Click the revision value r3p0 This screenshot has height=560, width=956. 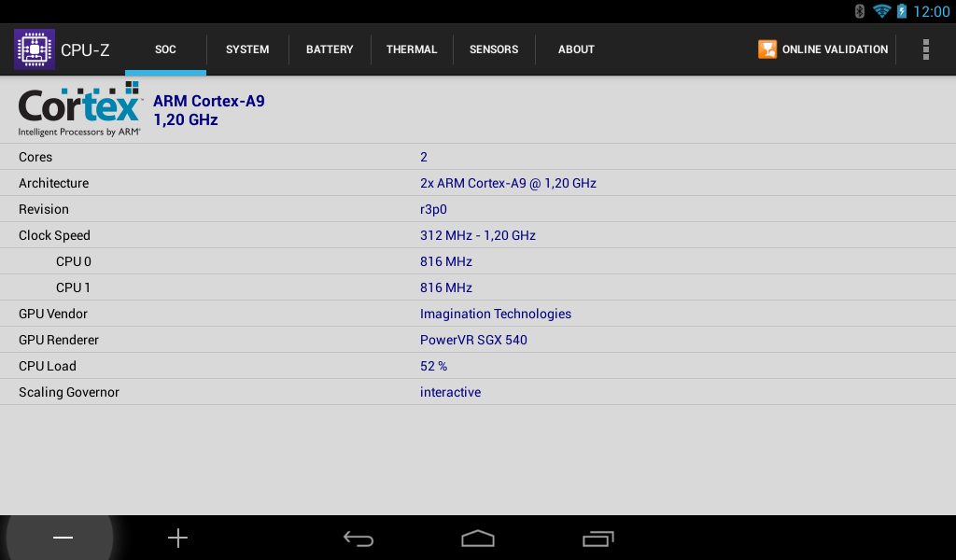(x=433, y=210)
